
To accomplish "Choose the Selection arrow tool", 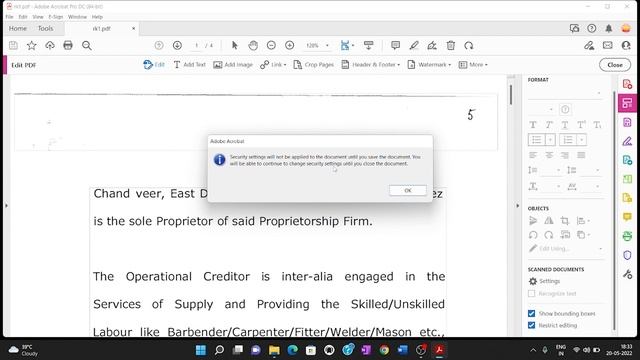I will tap(234, 45).
